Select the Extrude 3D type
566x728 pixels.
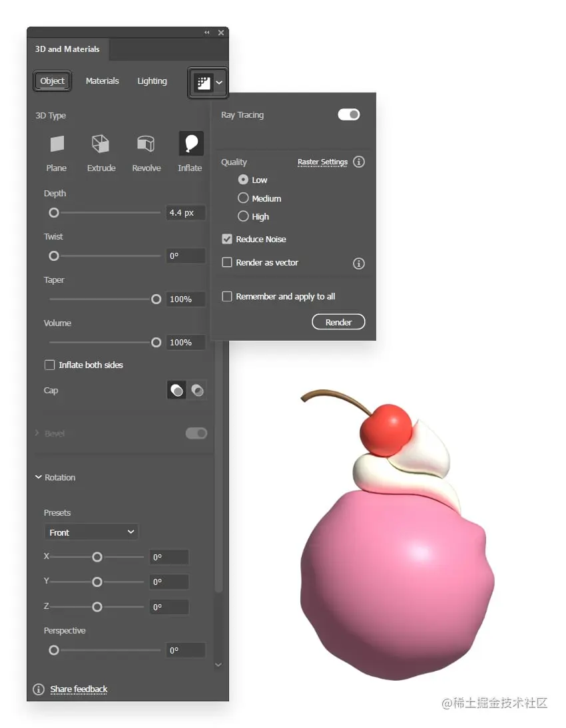(x=101, y=143)
